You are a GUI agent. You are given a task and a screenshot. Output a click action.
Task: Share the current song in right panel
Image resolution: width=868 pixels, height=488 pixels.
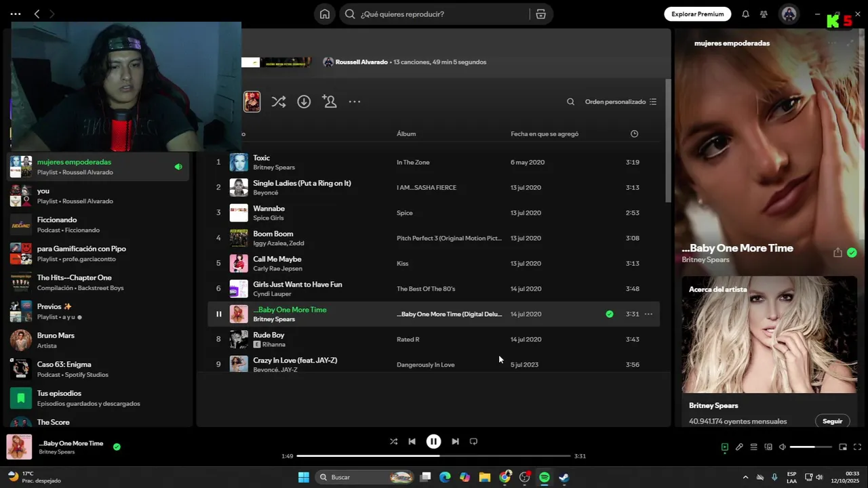tap(837, 253)
